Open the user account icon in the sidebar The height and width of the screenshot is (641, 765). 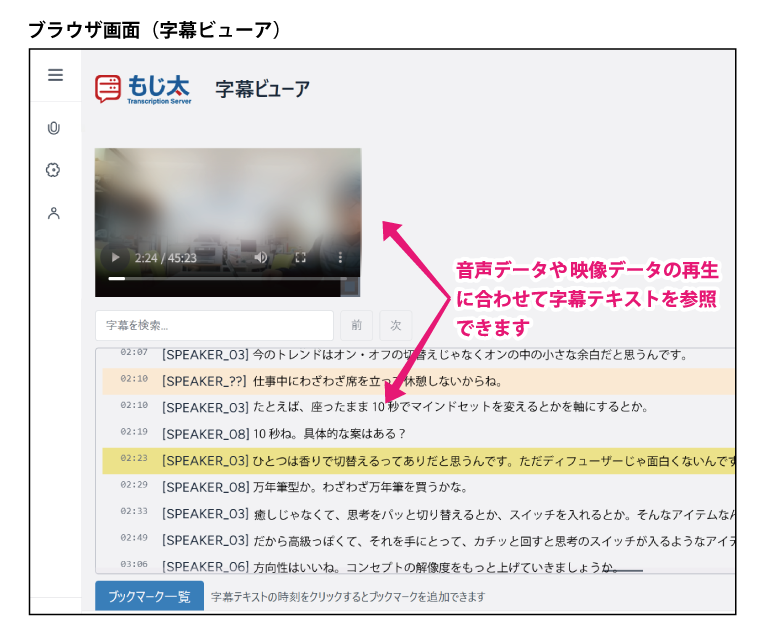pos(54,213)
